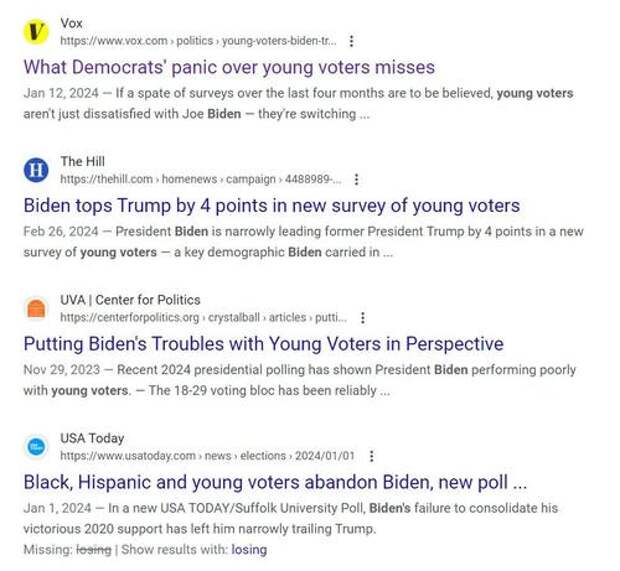The height and width of the screenshot is (571, 620).
Task: Open three-dot options beside usatoday.com URL
Action: [371, 455]
